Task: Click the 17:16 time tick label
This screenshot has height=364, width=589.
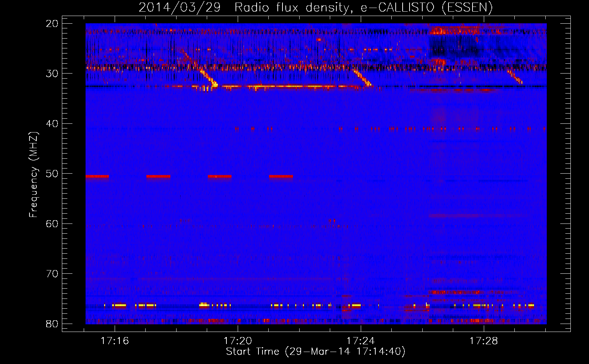Action: coord(115,341)
